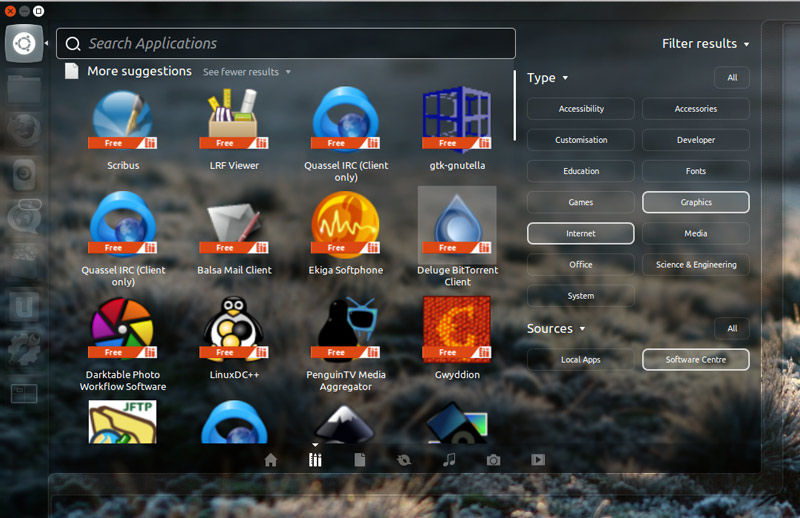Switch to the Files lens icon
Screen dimensions: 800x518
[360, 460]
